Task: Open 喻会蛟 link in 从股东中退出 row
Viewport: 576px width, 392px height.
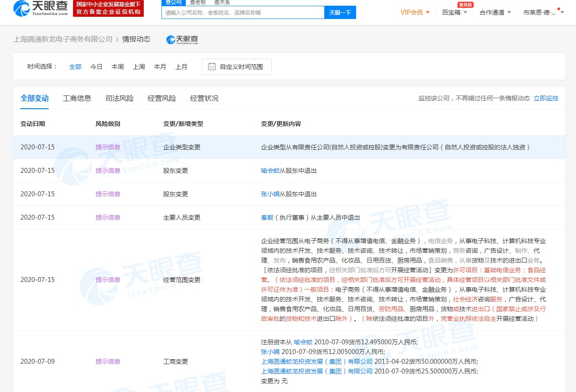Action: [270, 171]
